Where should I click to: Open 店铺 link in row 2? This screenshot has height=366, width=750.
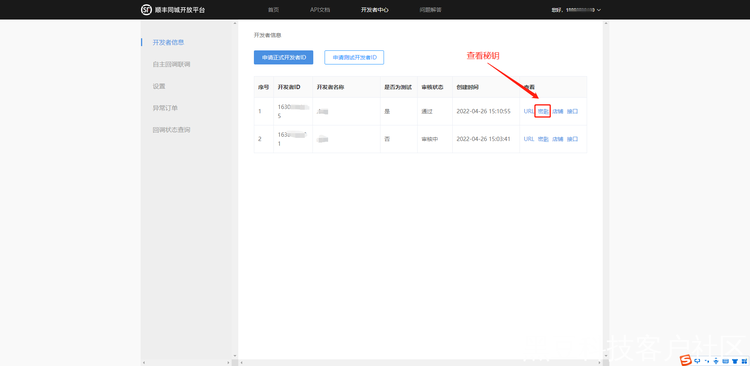pyautogui.click(x=558, y=139)
